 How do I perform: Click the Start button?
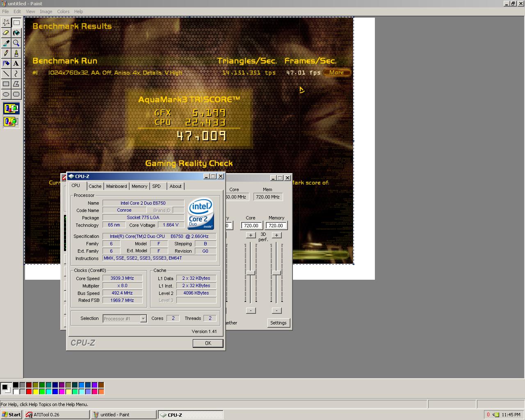click(11, 415)
